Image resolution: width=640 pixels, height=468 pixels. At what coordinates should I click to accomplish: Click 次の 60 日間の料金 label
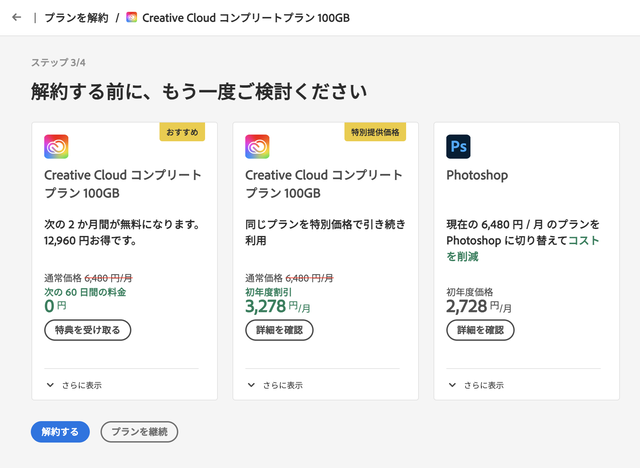85,292
